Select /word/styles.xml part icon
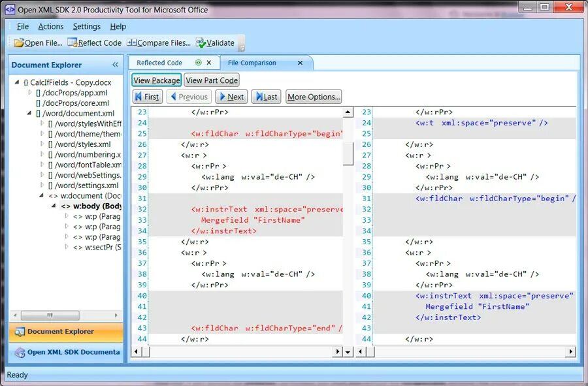This screenshot has height=386, width=588. [50, 144]
